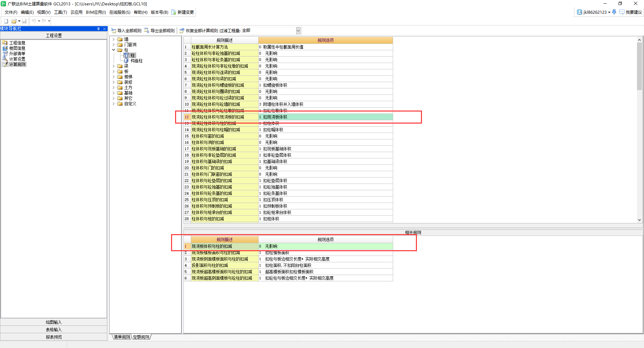This screenshot has width=644, height=348.
Task: Click the user account avatar icon
Action: (x=580, y=12)
